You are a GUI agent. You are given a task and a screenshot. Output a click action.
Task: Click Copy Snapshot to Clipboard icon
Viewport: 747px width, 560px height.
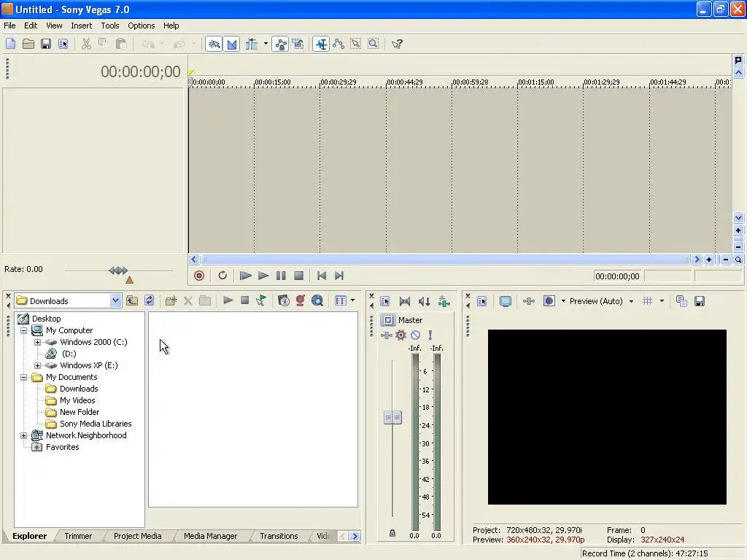tap(682, 301)
